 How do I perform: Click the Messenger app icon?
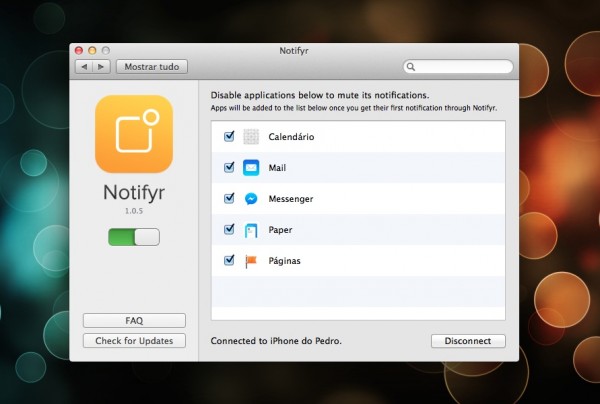coord(251,199)
